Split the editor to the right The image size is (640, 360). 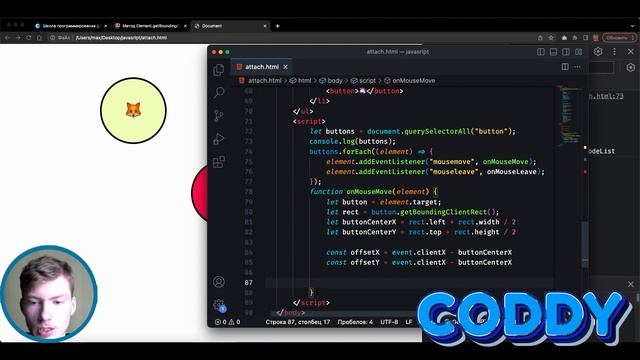click(565, 67)
